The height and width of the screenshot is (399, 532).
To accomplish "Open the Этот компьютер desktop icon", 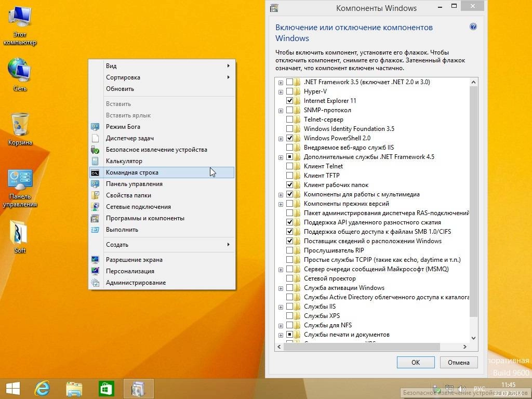I will 20,26.
